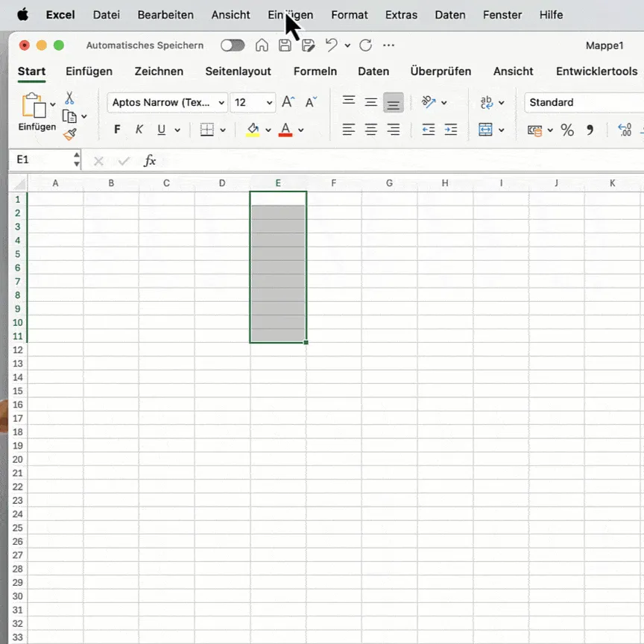The image size is (644, 644).
Task: Click the increase indent icon
Action: pos(450,130)
